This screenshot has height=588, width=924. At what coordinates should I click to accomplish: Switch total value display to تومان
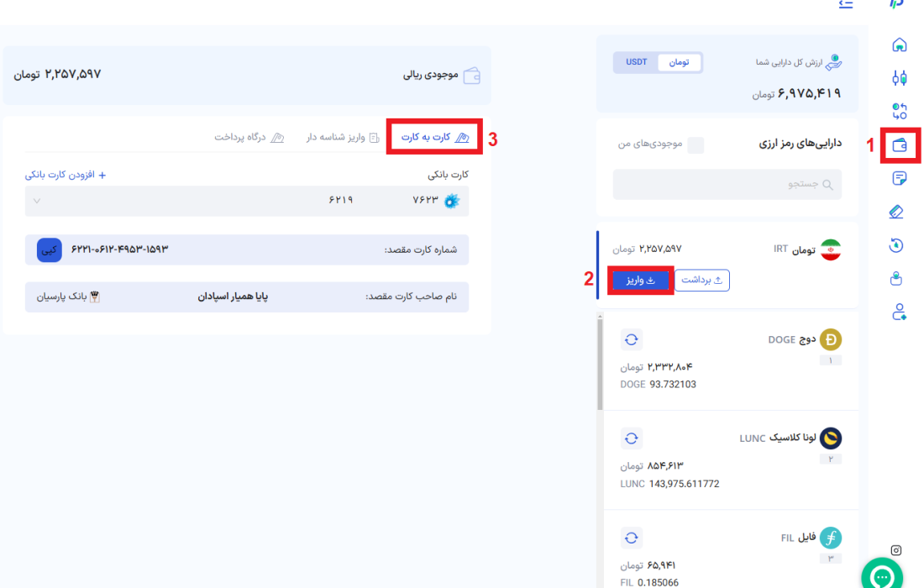pos(679,62)
